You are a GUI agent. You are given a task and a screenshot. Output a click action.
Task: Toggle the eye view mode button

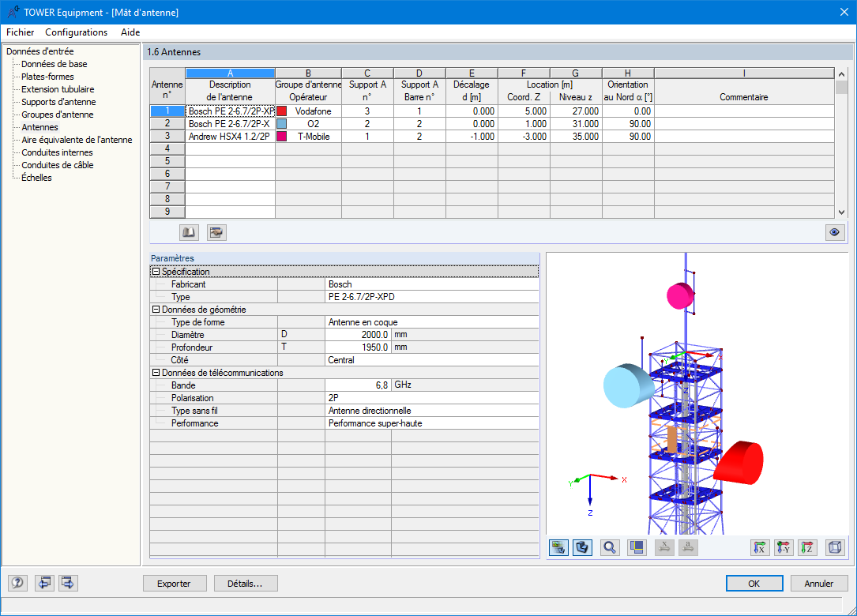(x=834, y=232)
